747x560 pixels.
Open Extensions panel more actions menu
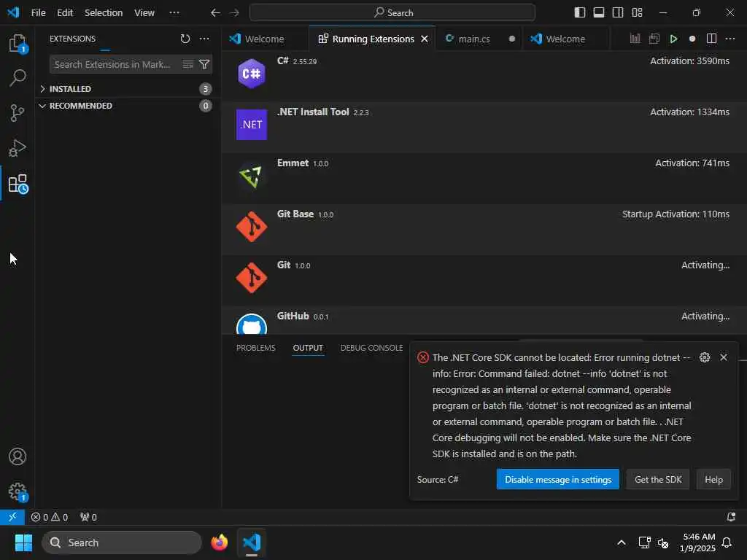click(204, 39)
